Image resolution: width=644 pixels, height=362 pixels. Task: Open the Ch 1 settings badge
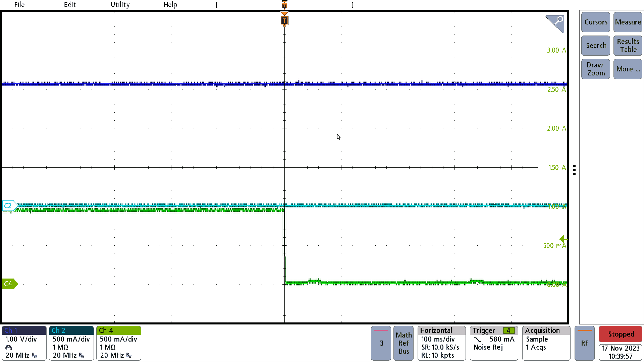[24, 343]
